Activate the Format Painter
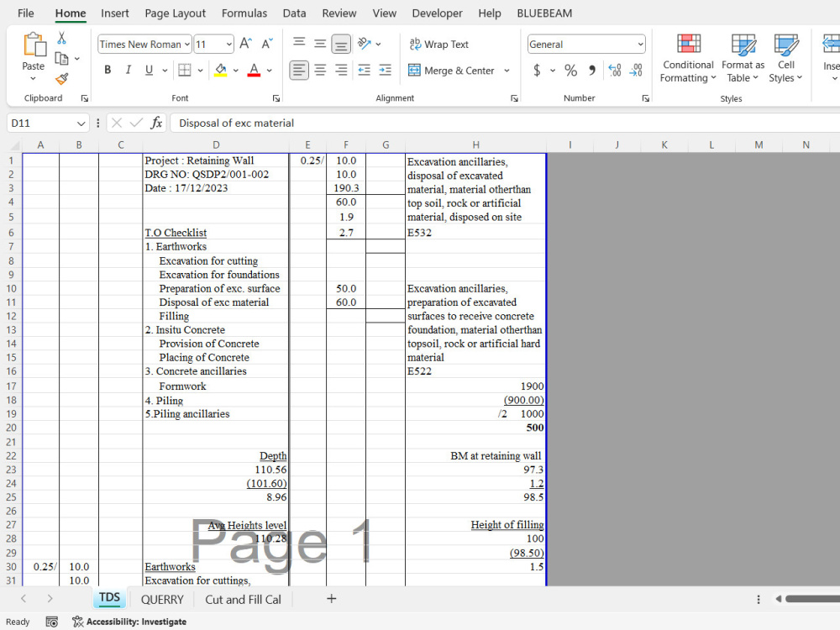Image resolution: width=840 pixels, height=630 pixels. (x=60, y=79)
